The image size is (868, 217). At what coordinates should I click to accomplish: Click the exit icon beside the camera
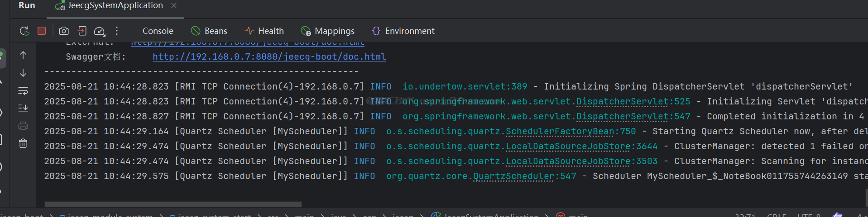[x=82, y=31]
